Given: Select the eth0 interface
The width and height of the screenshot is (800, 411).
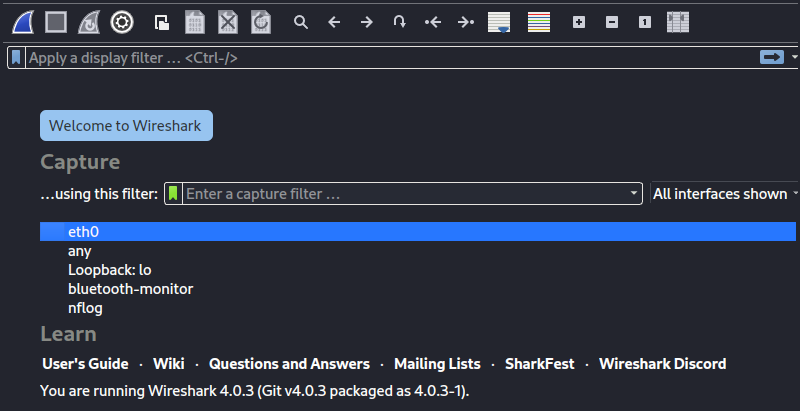Looking at the screenshot, I should click(x=418, y=232).
